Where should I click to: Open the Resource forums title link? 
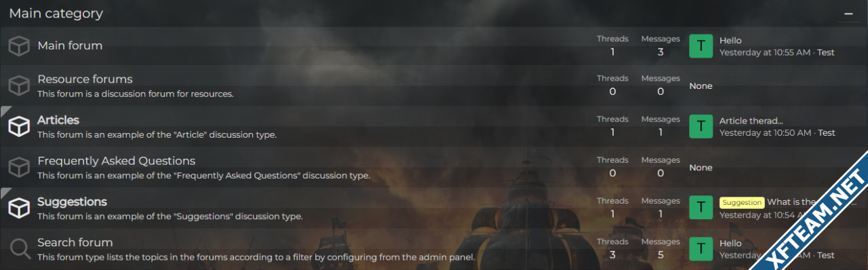click(x=85, y=79)
